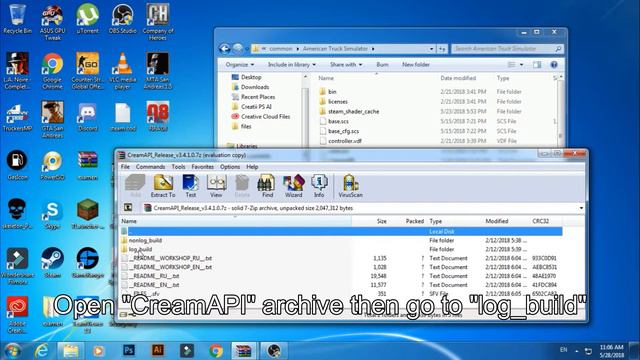
Task: Select the VLC media player desktop icon
Action: (122, 71)
